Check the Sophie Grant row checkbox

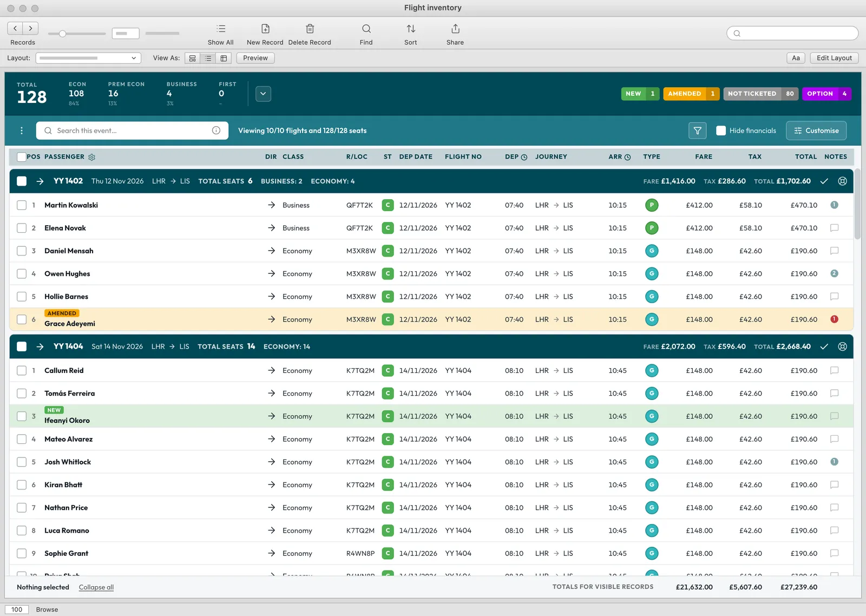(x=22, y=553)
